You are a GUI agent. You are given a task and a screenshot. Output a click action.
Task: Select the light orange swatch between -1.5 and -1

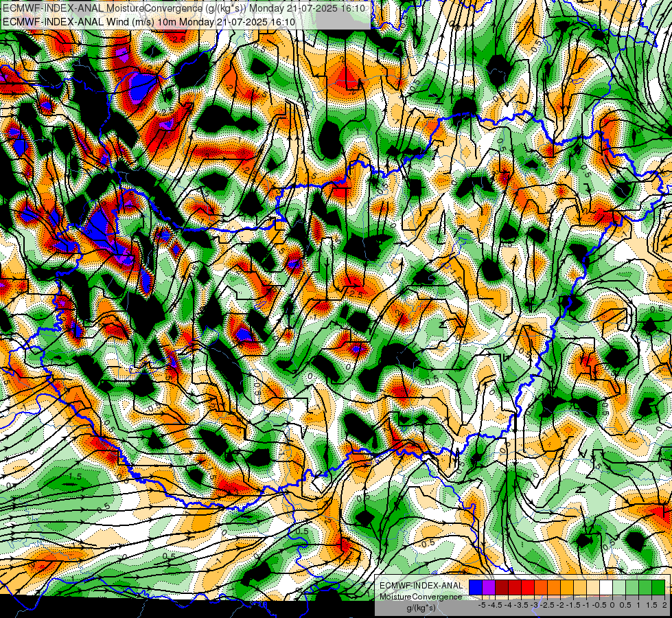580,587
